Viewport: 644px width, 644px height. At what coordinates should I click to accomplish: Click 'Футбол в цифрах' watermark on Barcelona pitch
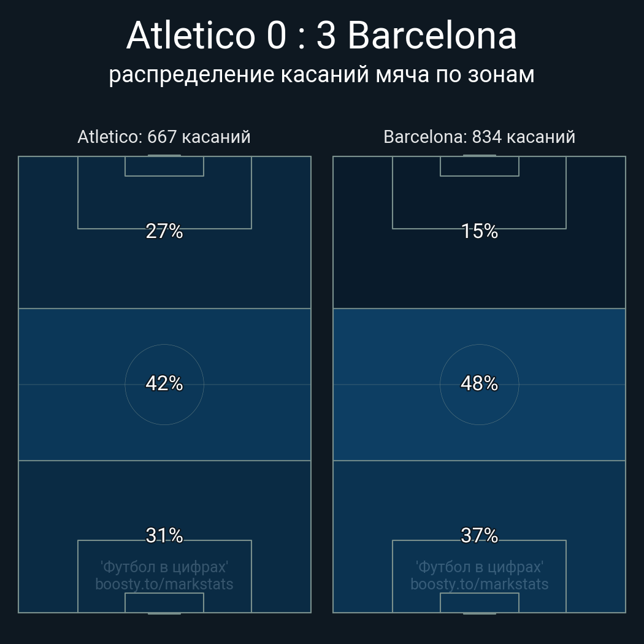[479, 567]
